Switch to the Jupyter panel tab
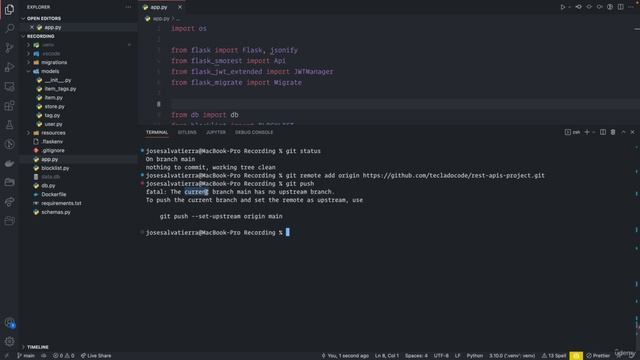Image resolution: width=640 pixels, height=360 pixels. coord(216,132)
